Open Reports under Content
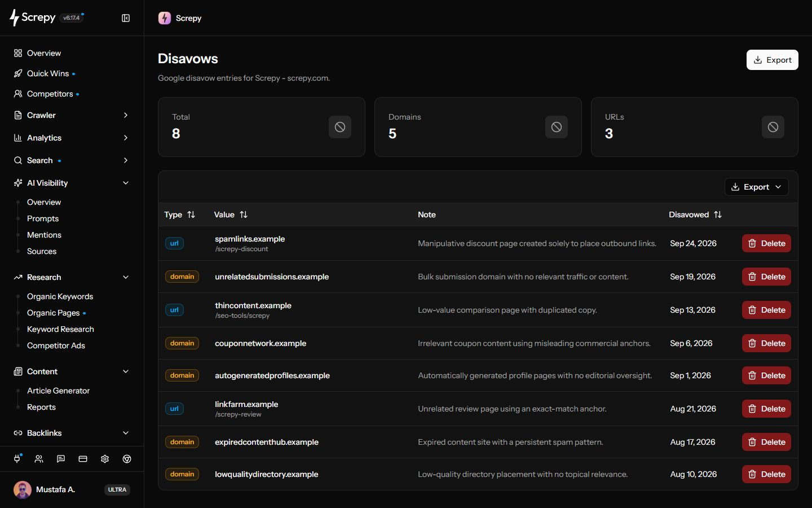Screen dimensions: 812x508 coord(41,407)
